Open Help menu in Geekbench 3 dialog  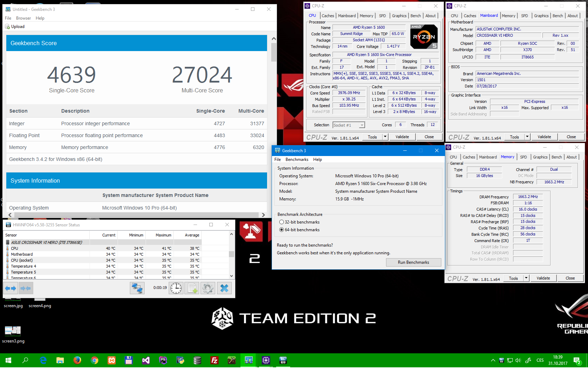click(317, 160)
